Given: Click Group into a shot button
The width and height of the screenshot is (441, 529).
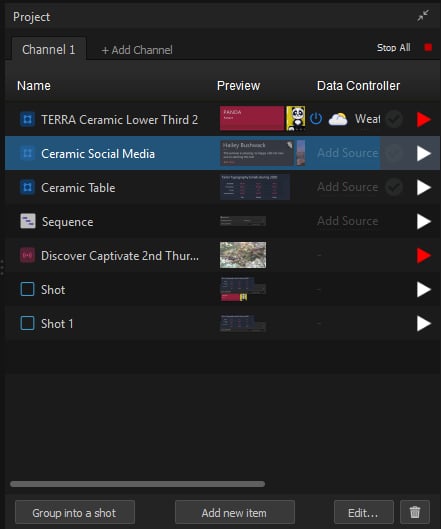Looking at the screenshot, I should click(75, 512).
